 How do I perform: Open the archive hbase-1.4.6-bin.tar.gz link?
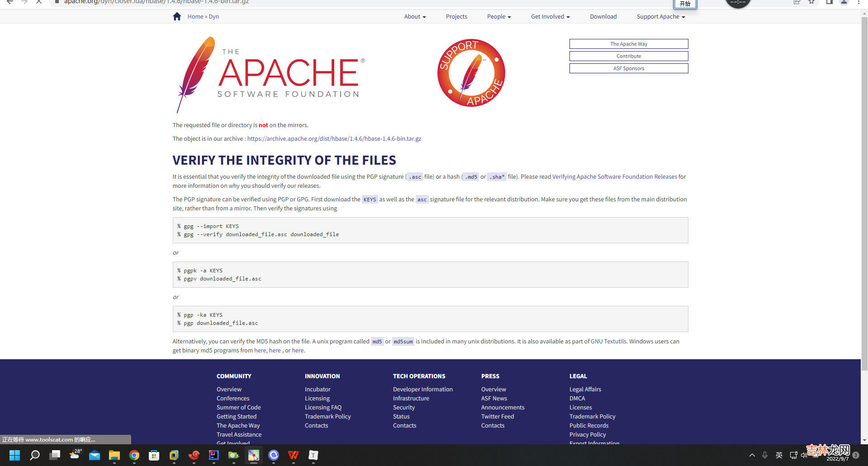[x=334, y=139]
